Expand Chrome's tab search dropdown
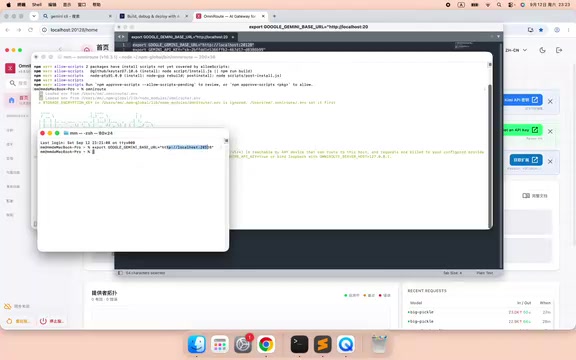This screenshot has height=360, width=576. 34,17
